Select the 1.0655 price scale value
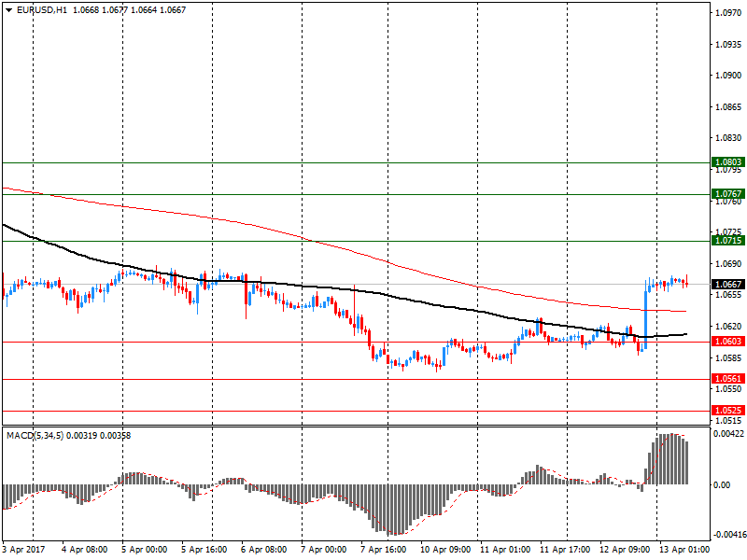Viewport: 747px width, 560px height. (728, 295)
